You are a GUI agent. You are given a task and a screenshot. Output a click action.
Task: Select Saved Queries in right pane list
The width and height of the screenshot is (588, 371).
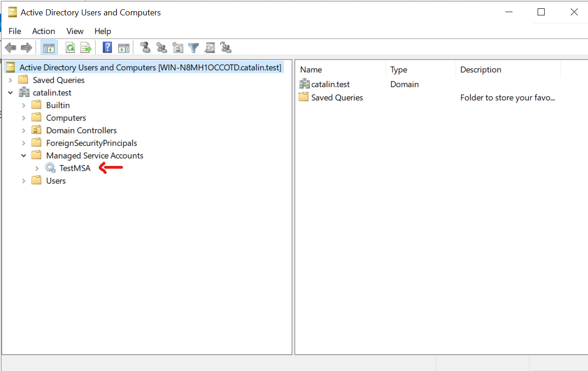(337, 97)
